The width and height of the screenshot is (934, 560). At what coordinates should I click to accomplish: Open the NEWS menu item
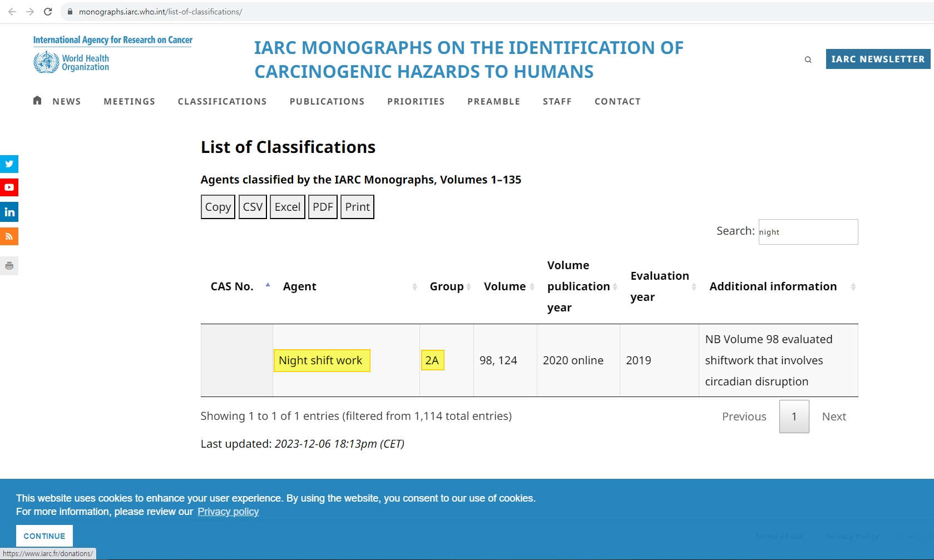[67, 101]
